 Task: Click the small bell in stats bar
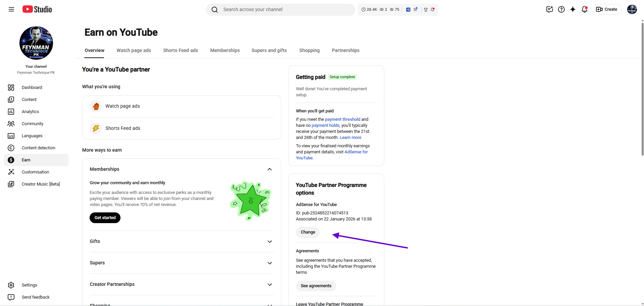[x=433, y=10]
